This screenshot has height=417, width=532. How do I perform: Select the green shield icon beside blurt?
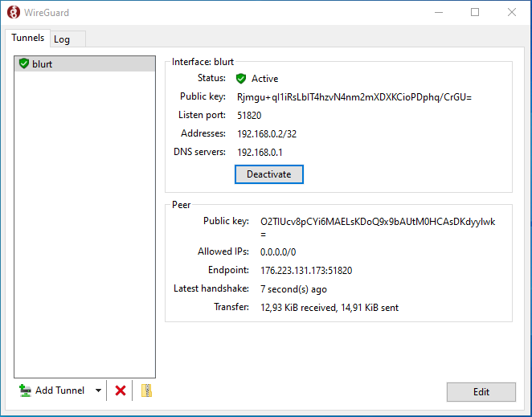24,63
